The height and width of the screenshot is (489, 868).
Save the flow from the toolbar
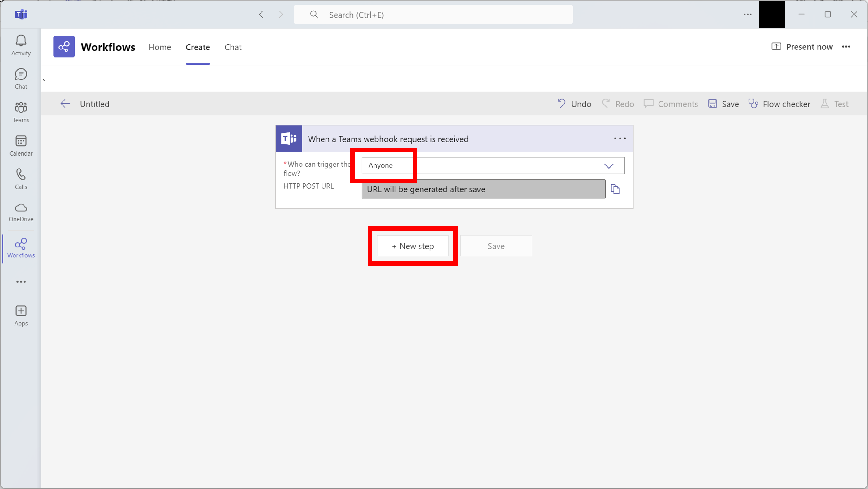click(723, 104)
